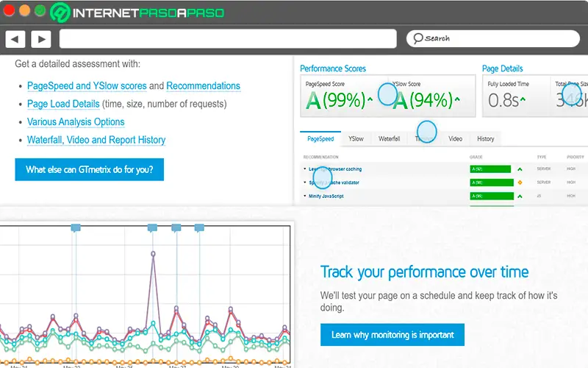The height and width of the screenshot is (368, 588).
Task: Expand the Minify JavaScript triangle
Action: (305, 196)
